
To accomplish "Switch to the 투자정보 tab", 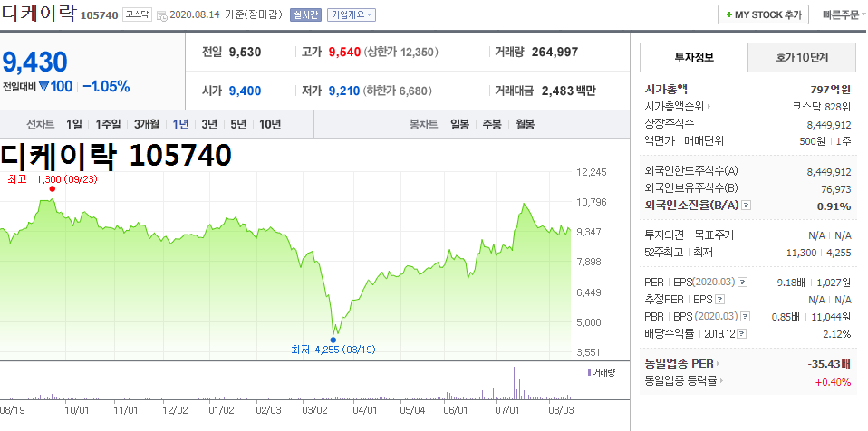I will 694,58.
